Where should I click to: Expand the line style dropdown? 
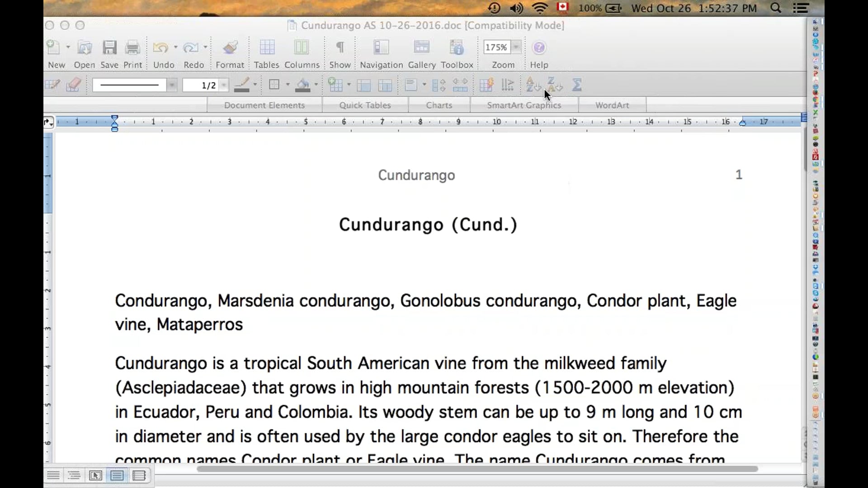click(x=172, y=85)
